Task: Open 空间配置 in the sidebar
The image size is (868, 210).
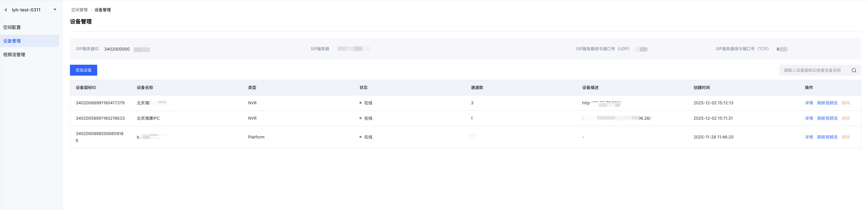Action: click(x=12, y=27)
